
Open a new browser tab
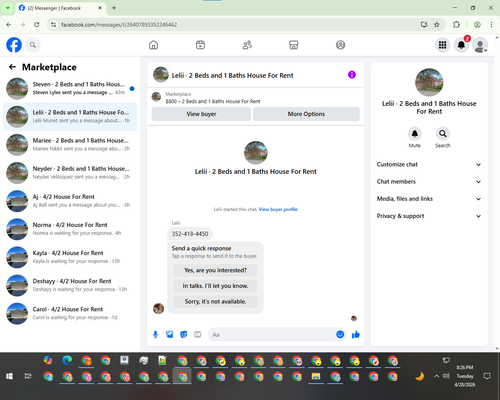[114, 8]
